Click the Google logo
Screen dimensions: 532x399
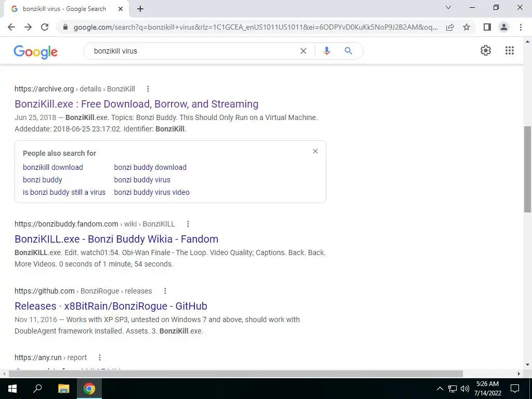36,52
